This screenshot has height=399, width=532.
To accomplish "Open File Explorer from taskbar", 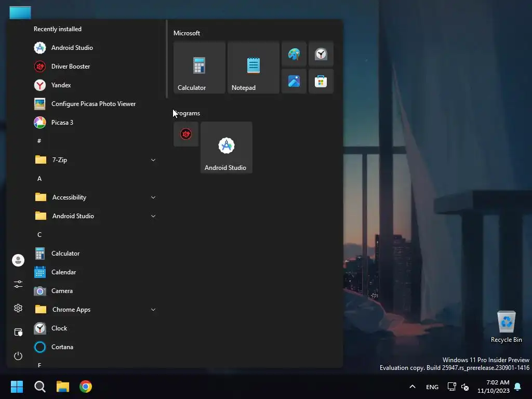I will click(x=63, y=387).
